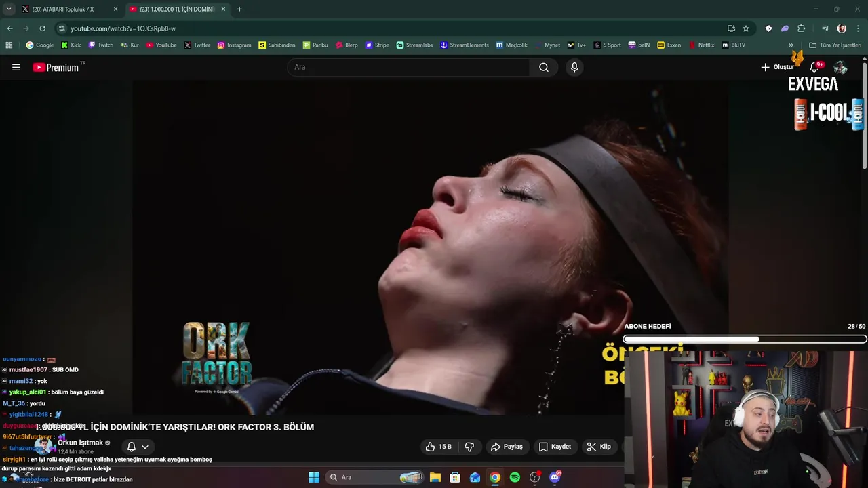Open the Instagram bookmark
Viewport: 868px width, 488px height.
234,45
